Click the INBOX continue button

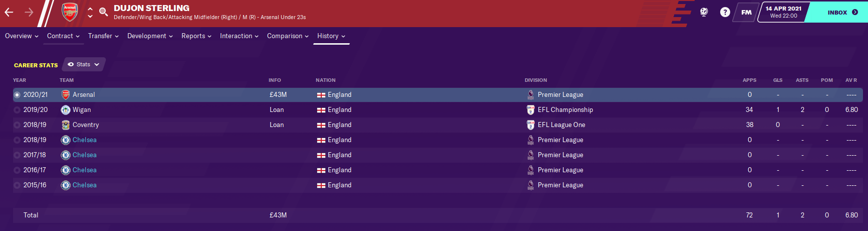click(x=842, y=12)
